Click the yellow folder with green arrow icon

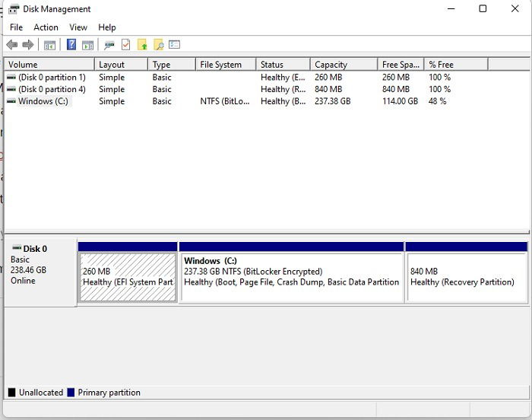(x=143, y=45)
